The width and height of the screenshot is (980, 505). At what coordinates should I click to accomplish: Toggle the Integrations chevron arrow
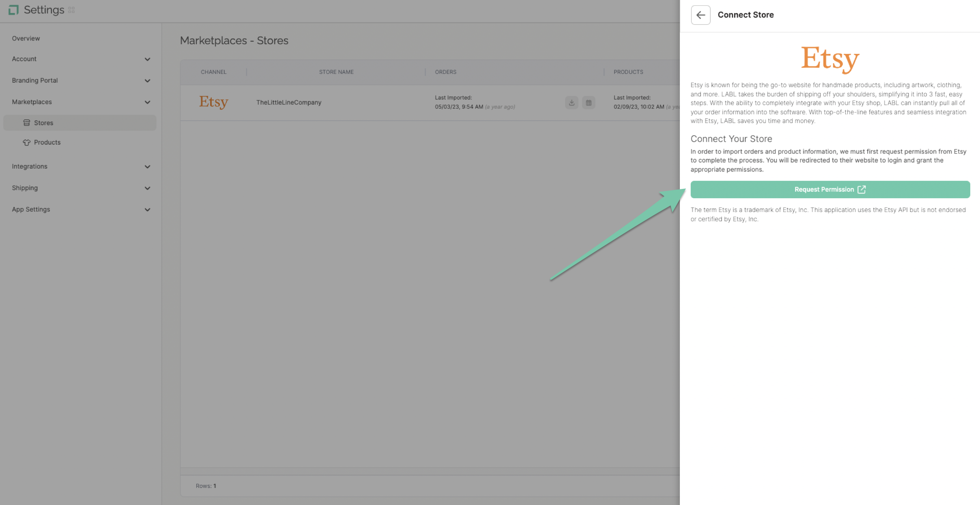(x=147, y=167)
